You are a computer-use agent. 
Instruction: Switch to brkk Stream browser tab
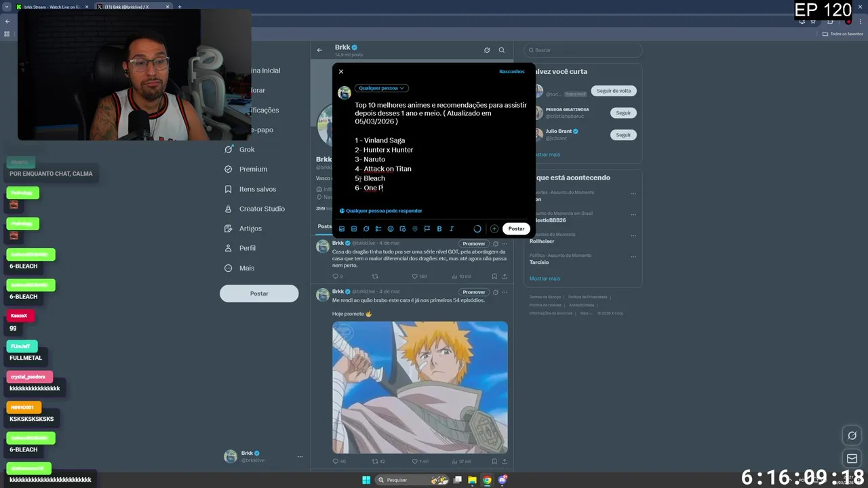(53, 7)
